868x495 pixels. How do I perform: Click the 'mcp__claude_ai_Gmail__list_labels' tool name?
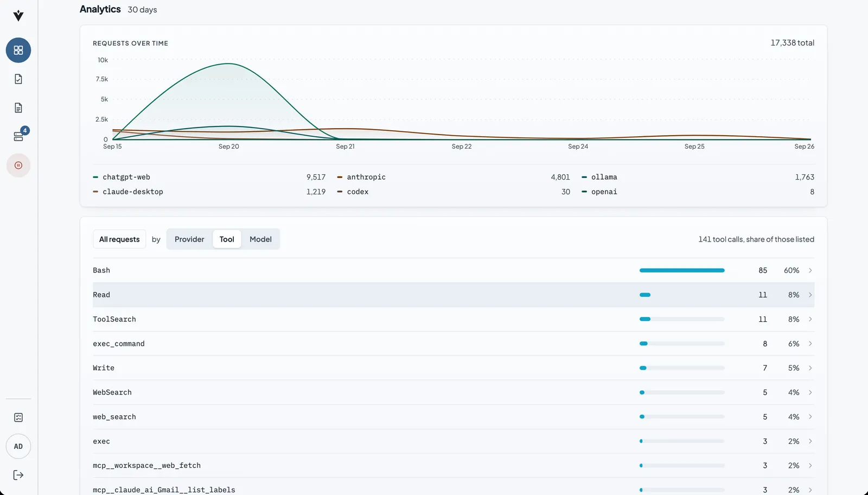[164, 490]
